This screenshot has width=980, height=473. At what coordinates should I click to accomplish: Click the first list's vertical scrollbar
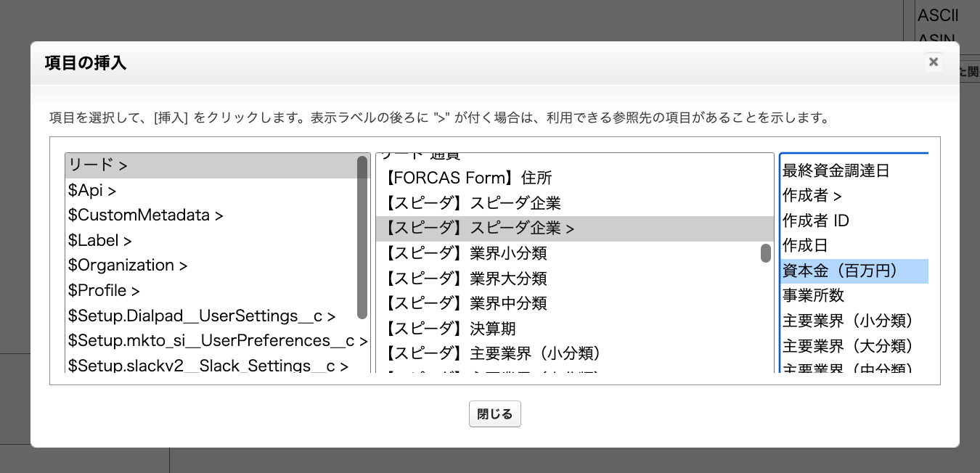coord(363,238)
